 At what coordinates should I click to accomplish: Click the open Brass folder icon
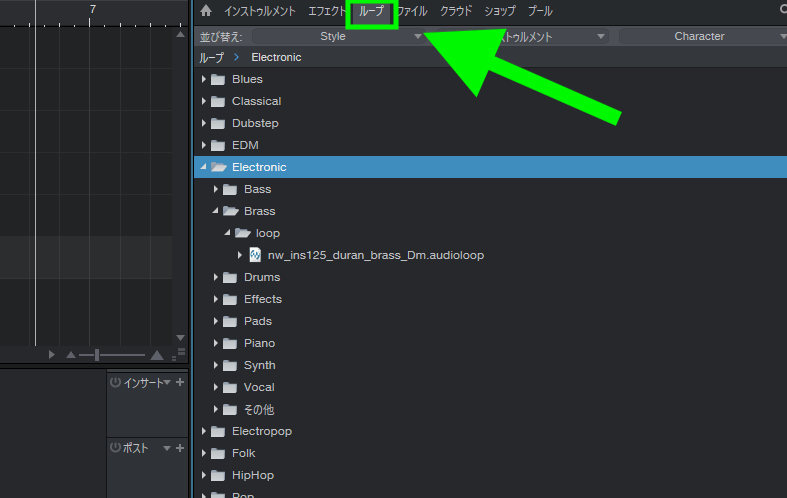click(x=230, y=211)
